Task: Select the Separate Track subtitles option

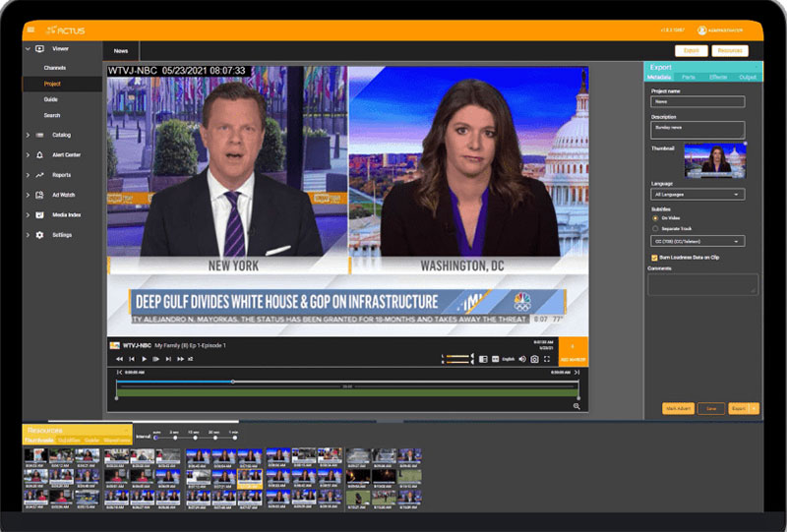Action: pyautogui.click(x=656, y=228)
